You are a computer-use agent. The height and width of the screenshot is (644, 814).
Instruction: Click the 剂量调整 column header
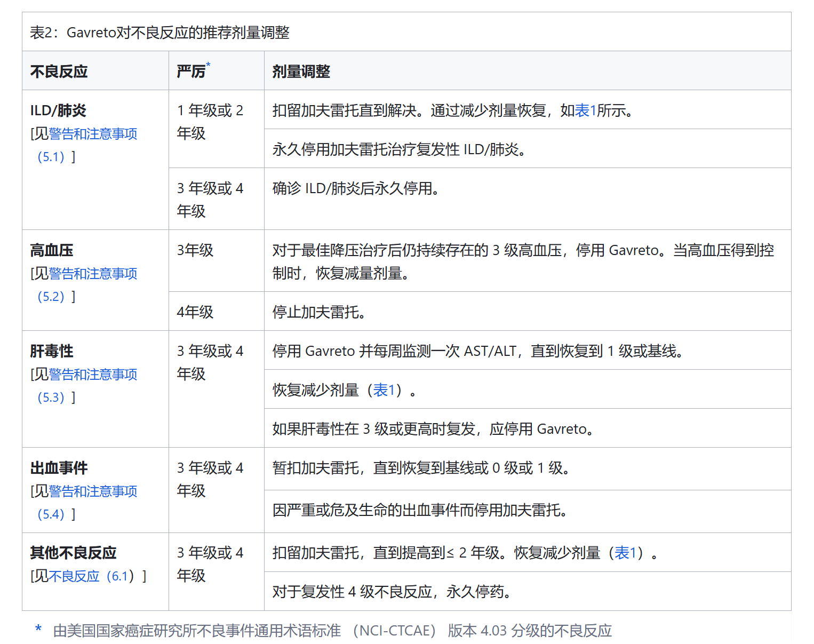[301, 71]
